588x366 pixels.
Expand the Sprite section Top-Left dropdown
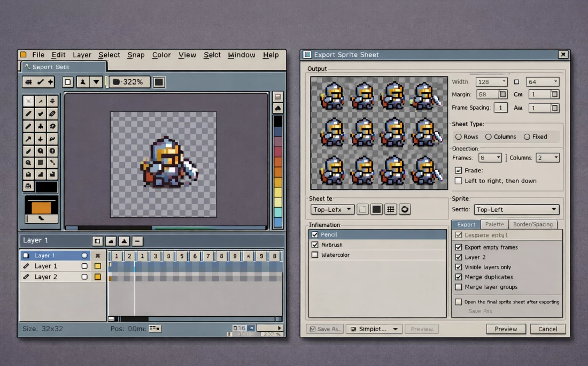516,210
